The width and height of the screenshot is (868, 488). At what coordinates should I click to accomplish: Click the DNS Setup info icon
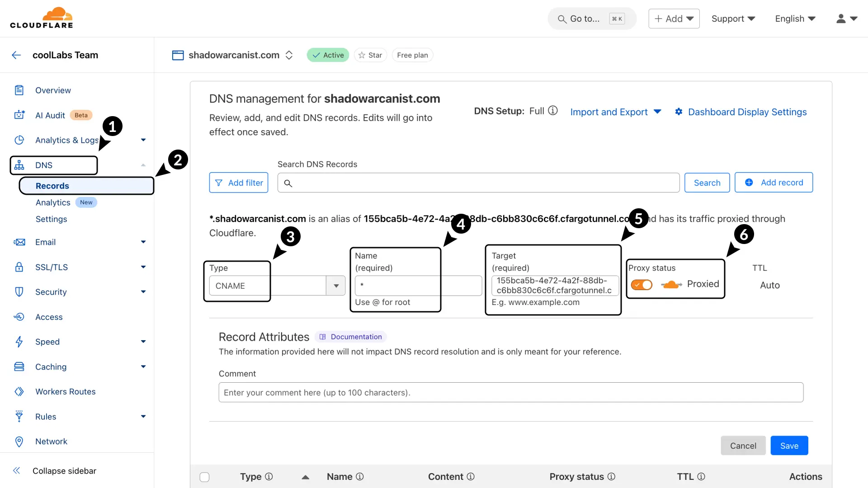tap(553, 111)
